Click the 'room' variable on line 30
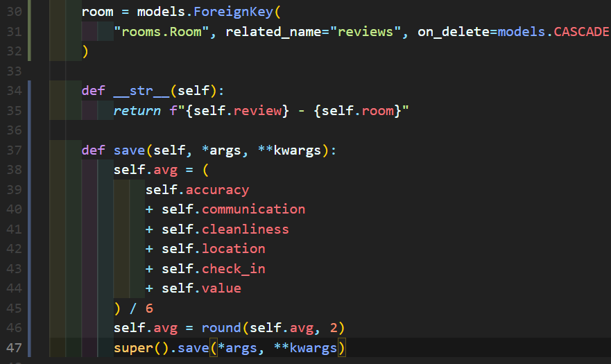The image size is (611, 364). click(x=97, y=12)
